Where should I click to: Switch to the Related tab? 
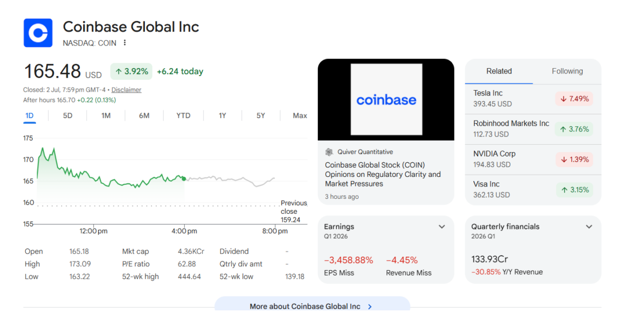[x=499, y=71]
